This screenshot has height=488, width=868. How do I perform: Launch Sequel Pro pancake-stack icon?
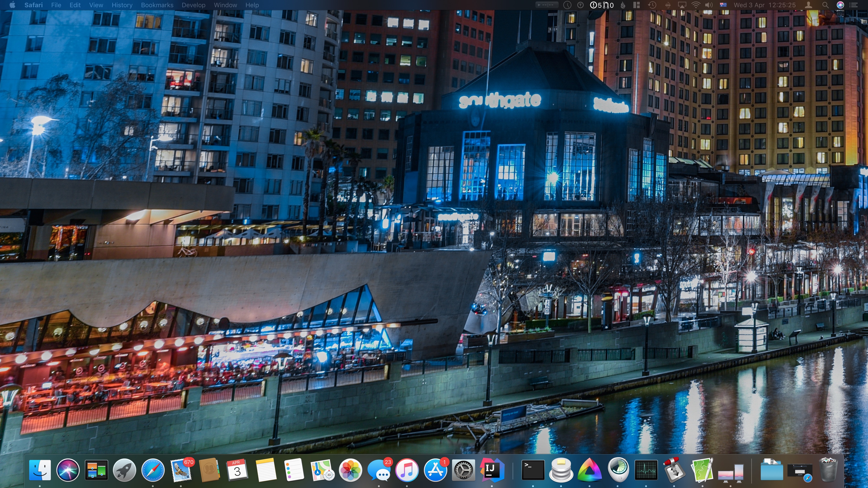tap(561, 470)
